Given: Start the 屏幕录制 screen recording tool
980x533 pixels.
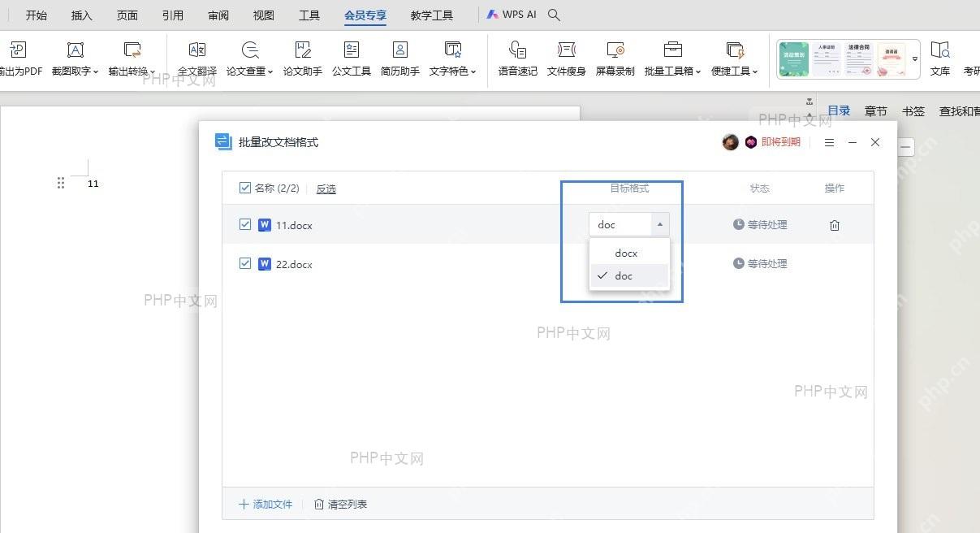Looking at the screenshot, I should pyautogui.click(x=615, y=58).
